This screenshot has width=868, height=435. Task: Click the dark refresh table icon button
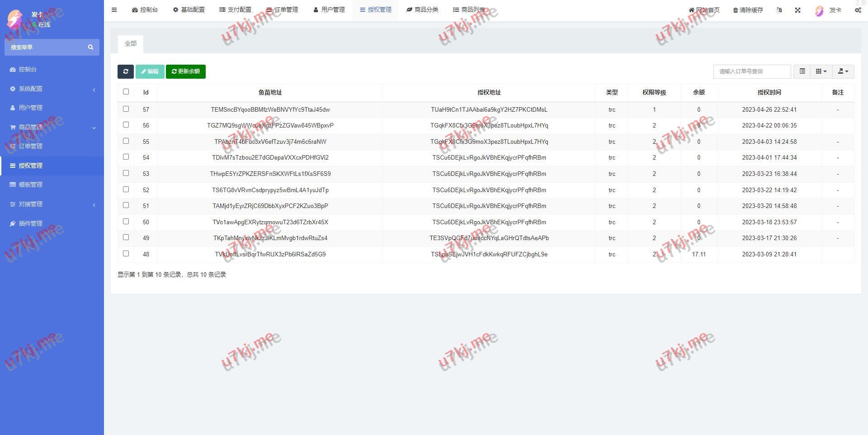click(126, 71)
